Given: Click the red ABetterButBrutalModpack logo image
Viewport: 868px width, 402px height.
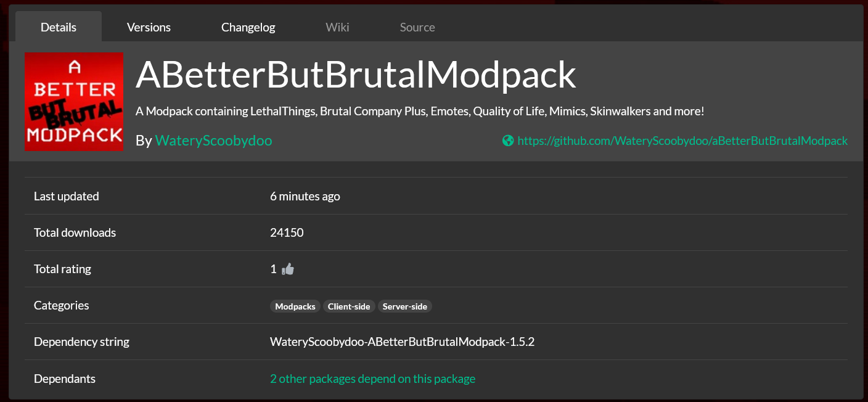Looking at the screenshot, I should [x=74, y=102].
